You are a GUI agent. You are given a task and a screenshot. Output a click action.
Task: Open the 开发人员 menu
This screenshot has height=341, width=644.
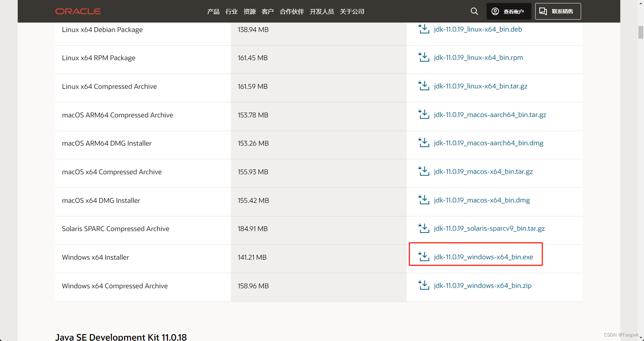point(322,12)
